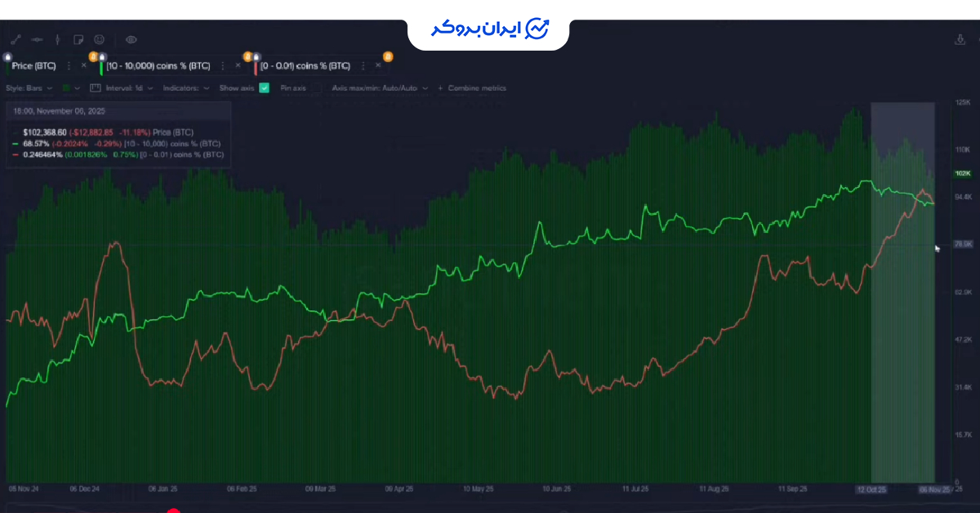The height and width of the screenshot is (513, 980).
Task: Click the eye visibility icon in toolbar
Action: (131, 38)
